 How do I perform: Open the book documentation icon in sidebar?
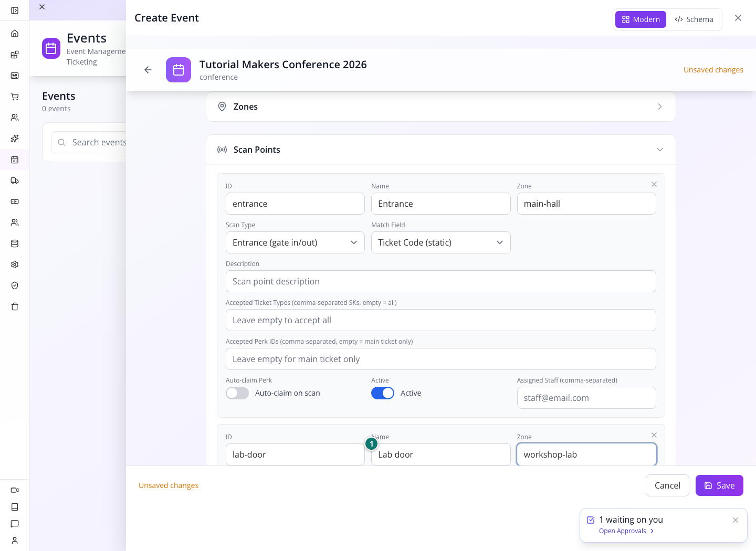[x=15, y=507]
